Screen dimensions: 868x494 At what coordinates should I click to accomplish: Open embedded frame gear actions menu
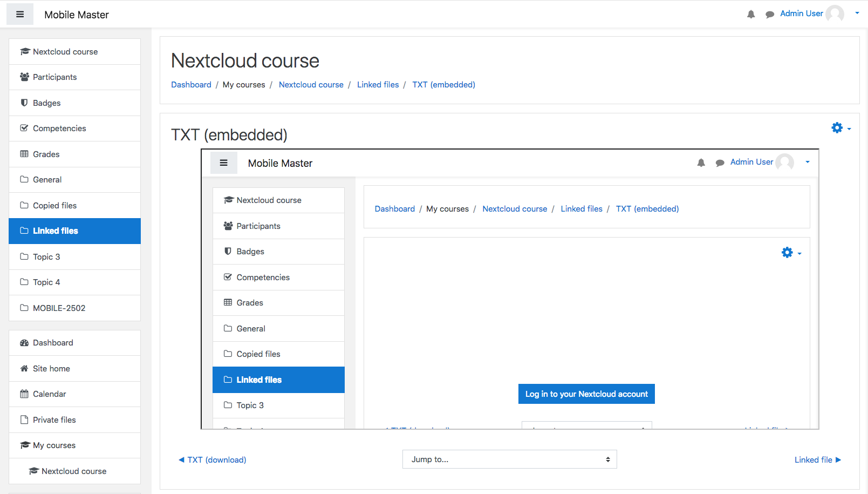coord(791,253)
